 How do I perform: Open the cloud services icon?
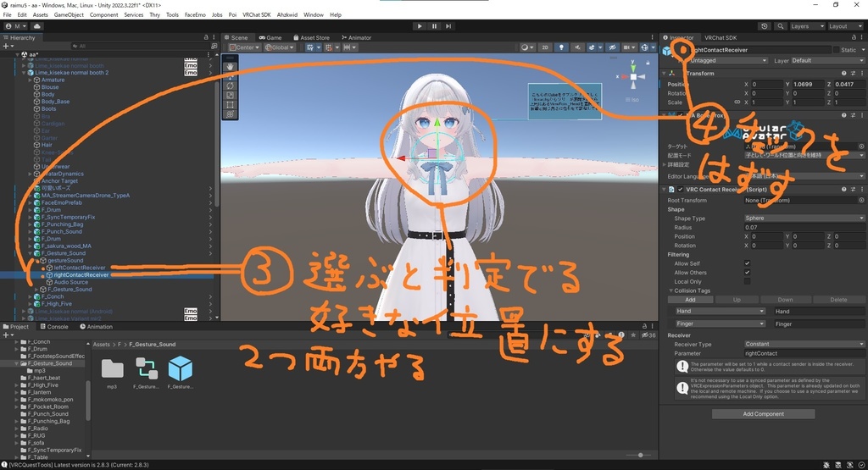[37, 26]
